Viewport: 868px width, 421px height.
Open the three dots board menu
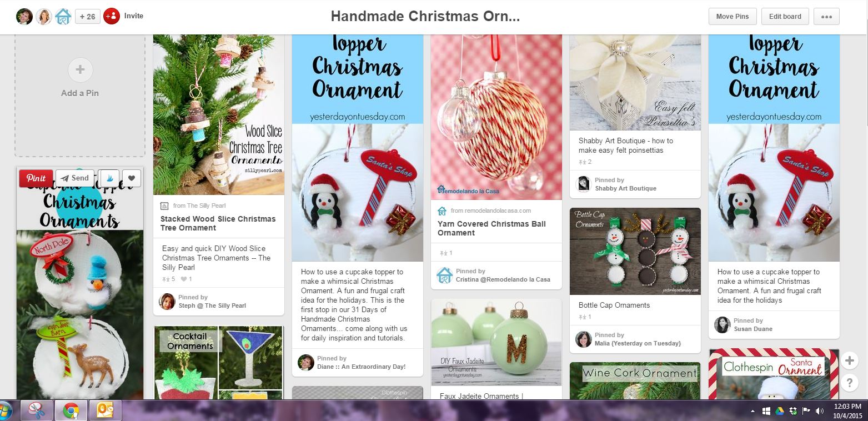coord(826,16)
